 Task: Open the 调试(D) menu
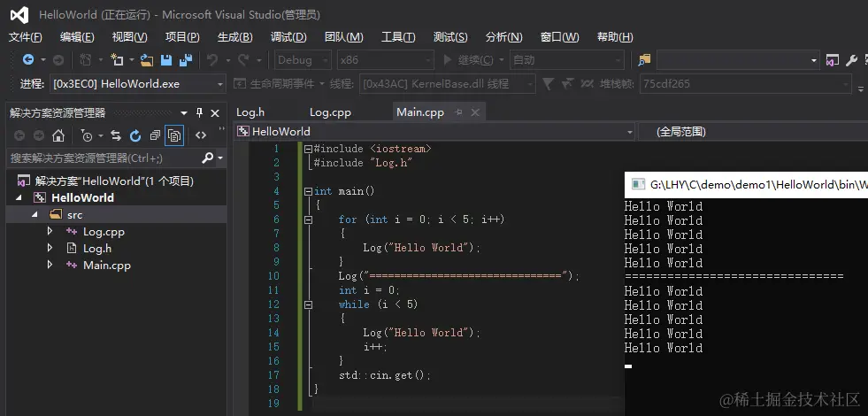point(288,37)
